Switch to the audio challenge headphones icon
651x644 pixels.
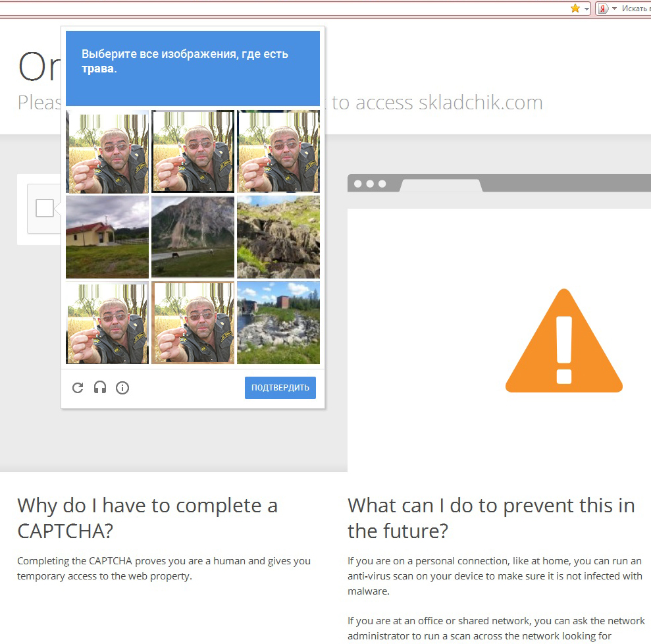[100, 387]
